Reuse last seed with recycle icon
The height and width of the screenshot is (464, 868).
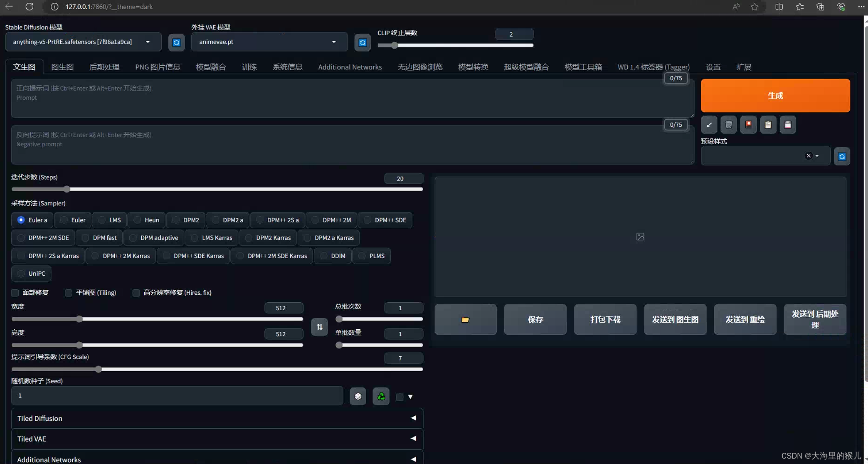point(381,396)
